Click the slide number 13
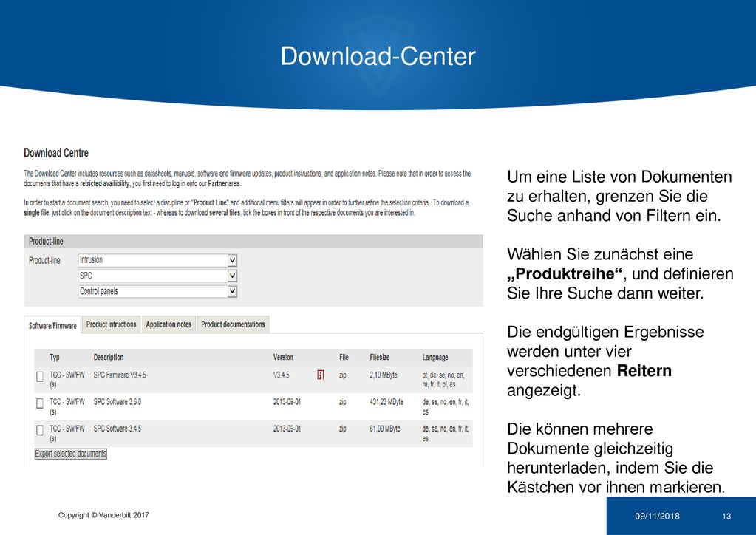756x535 pixels. (726, 517)
